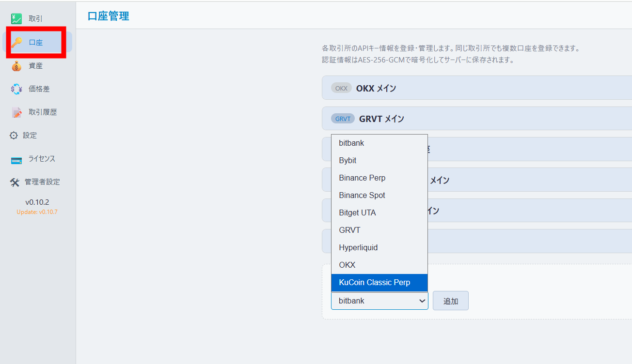Open the Update: v0.10.7 link
The image size is (632, 364).
pos(37,212)
